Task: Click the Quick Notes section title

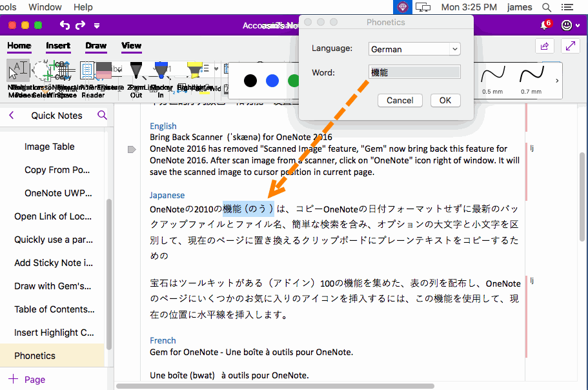Action: coord(57,116)
